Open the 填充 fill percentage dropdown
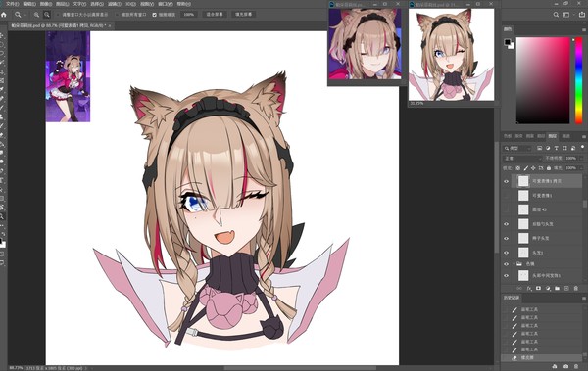588x371 pixels. coord(582,168)
